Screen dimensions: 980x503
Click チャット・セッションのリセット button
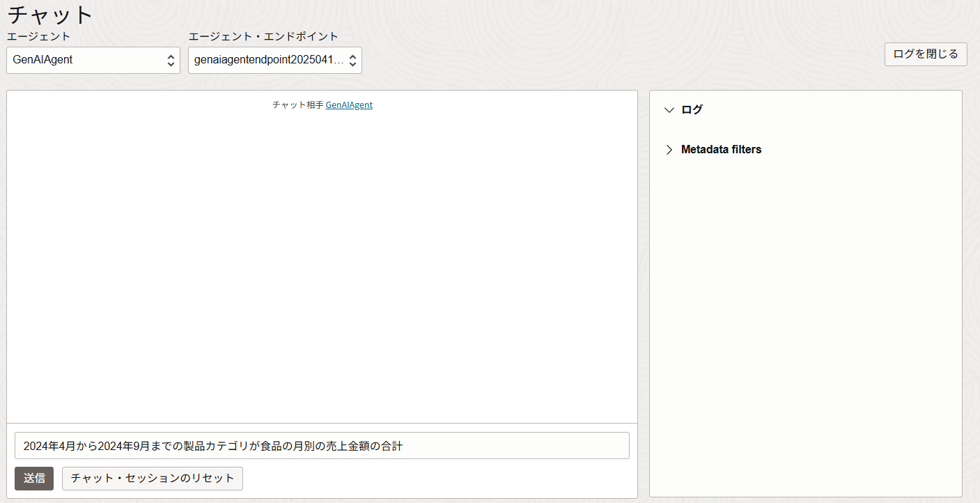(153, 479)
